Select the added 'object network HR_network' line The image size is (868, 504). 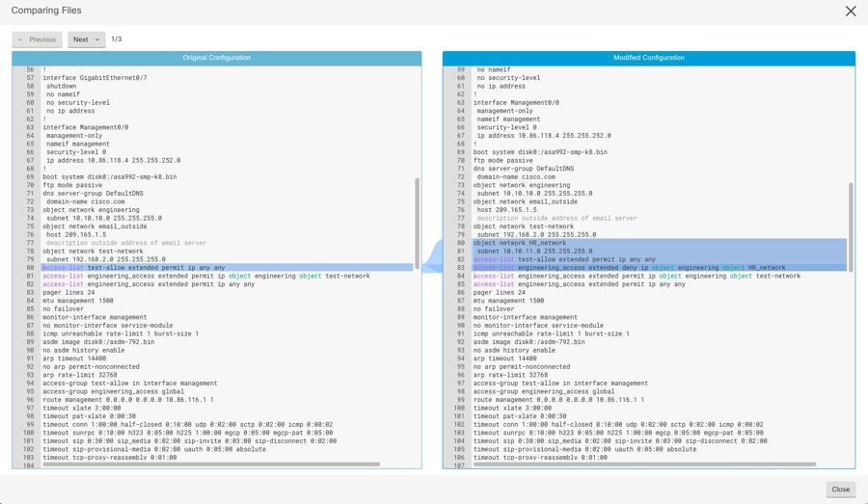coord(520,243)
